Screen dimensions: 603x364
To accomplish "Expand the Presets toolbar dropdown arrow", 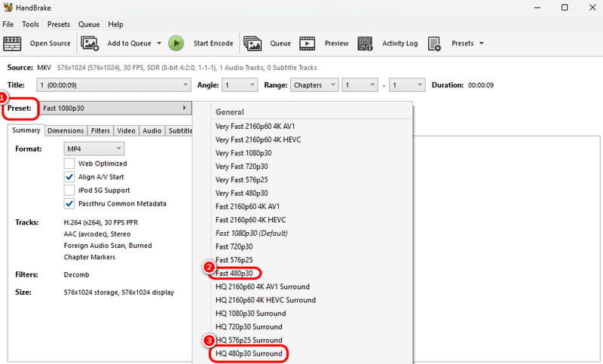I will [x=481, y=44].
